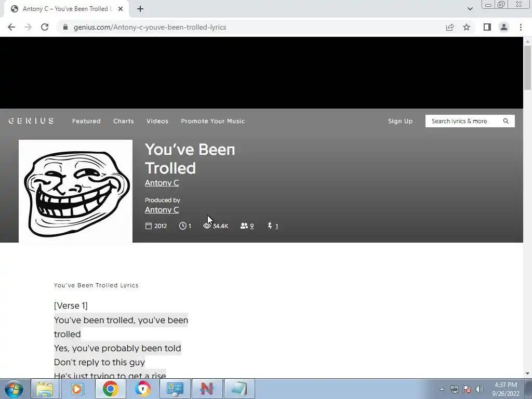532x399 pixels.
Task: View site security lock info
Action: click(x=65, y=27)
